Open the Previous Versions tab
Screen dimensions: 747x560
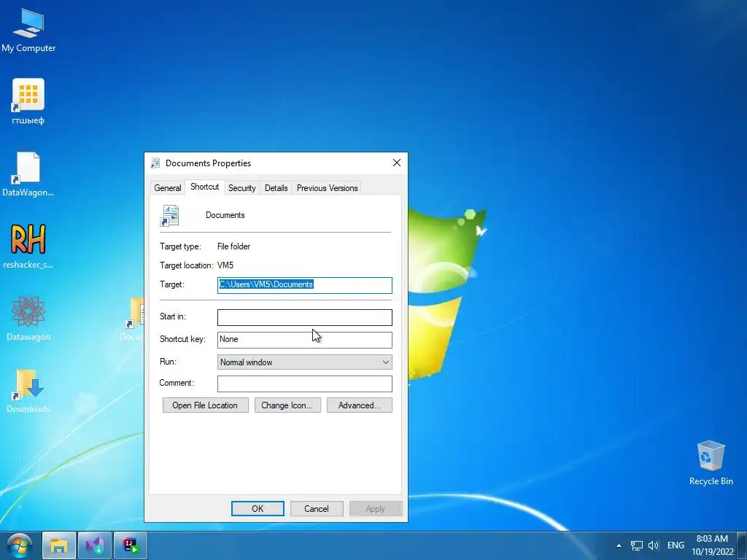328,188
